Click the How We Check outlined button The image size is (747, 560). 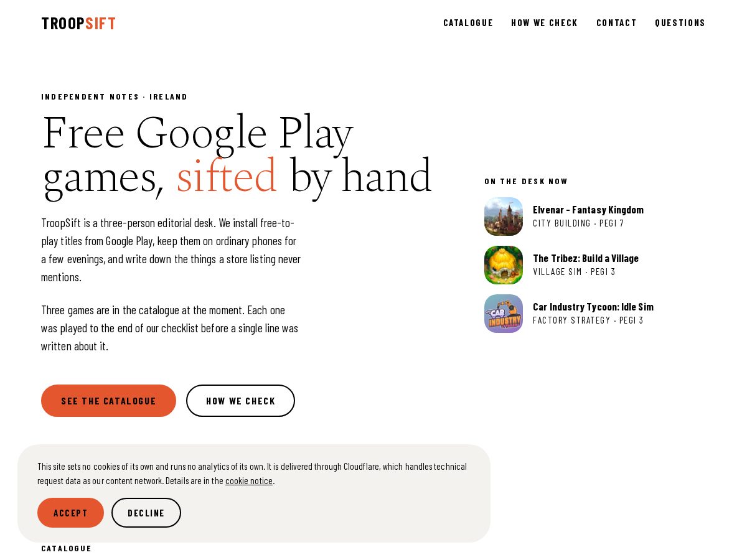point(240,401)
